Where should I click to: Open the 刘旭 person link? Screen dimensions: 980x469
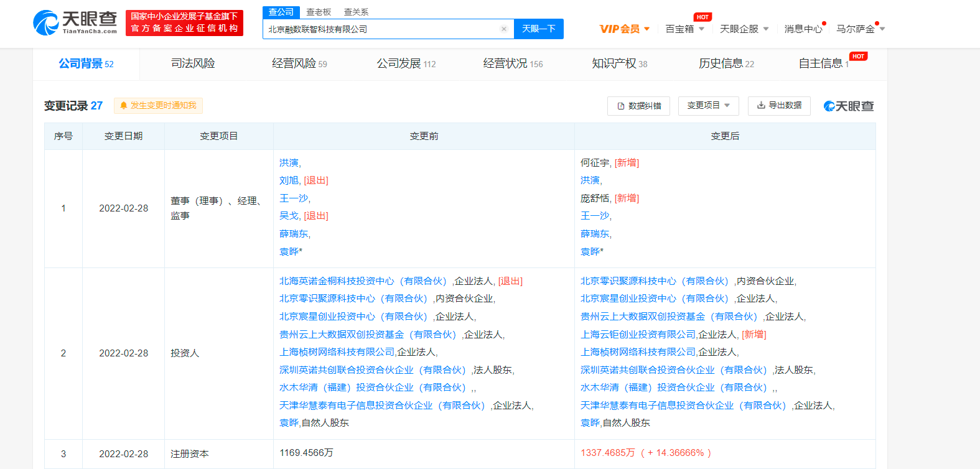(289, 180)
